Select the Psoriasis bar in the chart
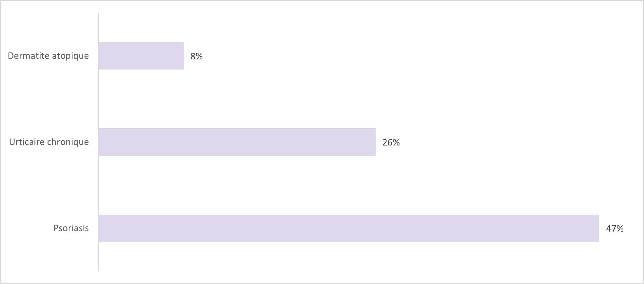The height and width of the screenshot is (284, 644). (349, 228)
